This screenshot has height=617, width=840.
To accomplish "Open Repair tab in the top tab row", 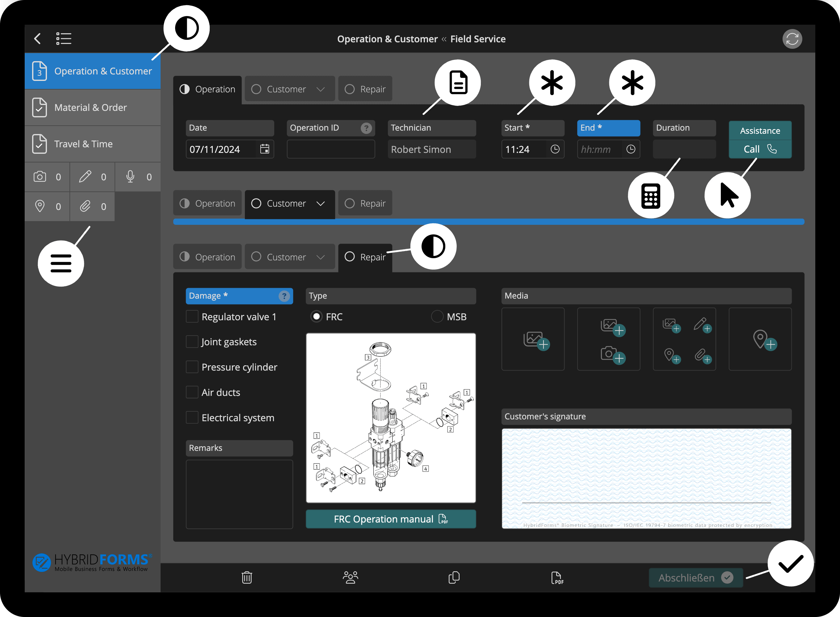I will pos(365,89).
